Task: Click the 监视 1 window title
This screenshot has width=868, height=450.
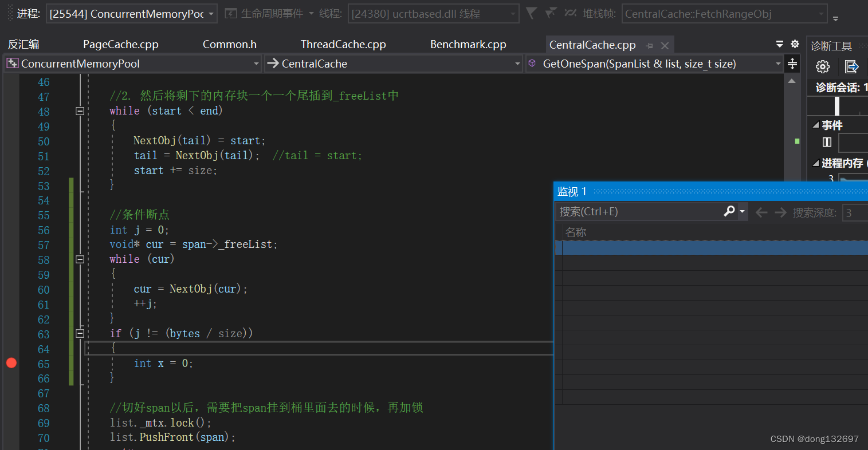Action: (x=572, y=191)
